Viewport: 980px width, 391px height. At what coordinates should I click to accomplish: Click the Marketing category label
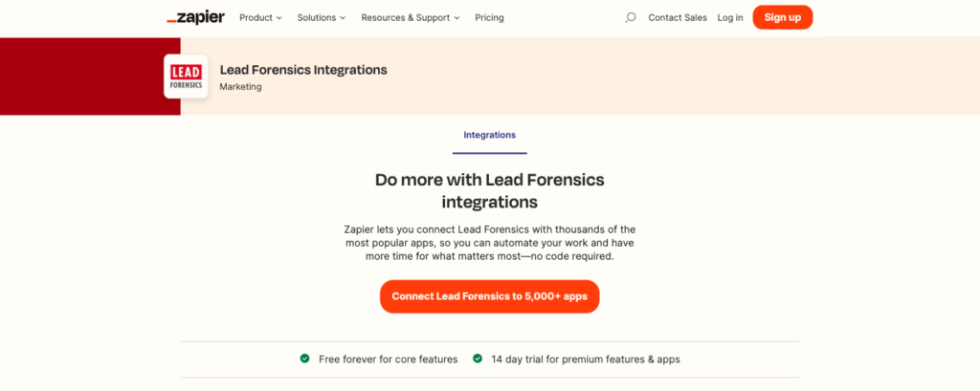point(240,87)
